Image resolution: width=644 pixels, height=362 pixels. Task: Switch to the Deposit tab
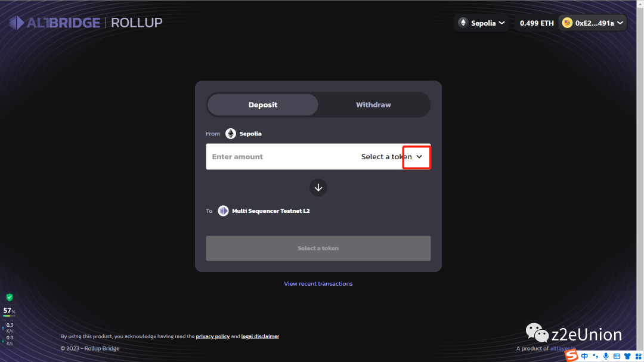pos(263,105)
